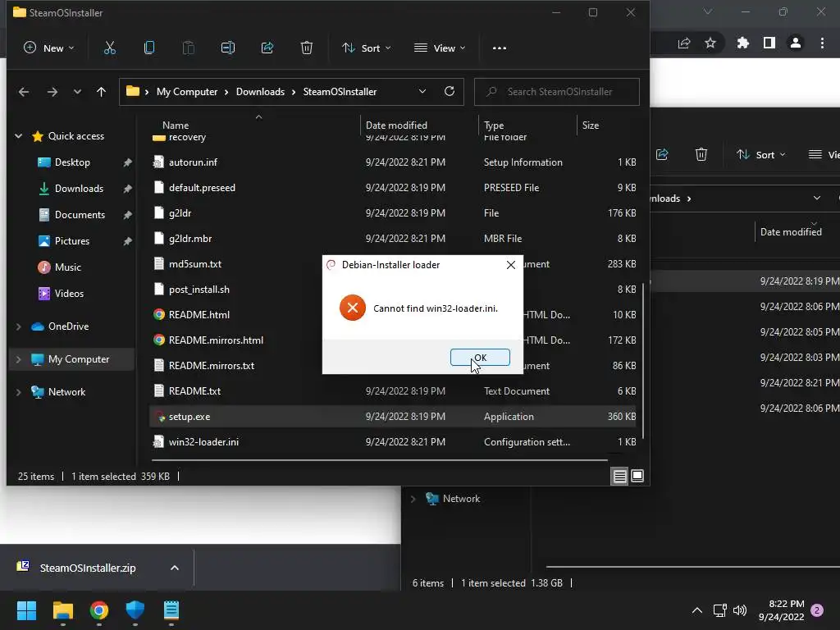The height and width of the screenshot is (630, 840).
Task: Sort by the Size column header
Action: point(591,126)
